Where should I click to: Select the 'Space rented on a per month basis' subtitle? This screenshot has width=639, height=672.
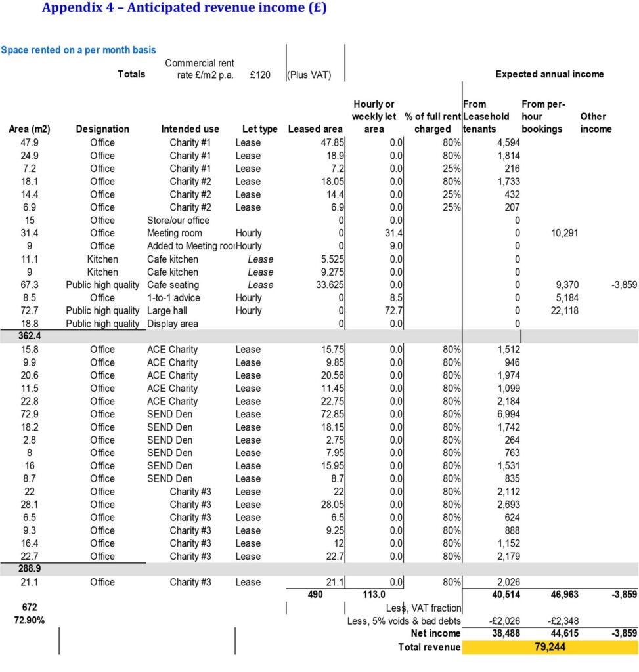79,50
